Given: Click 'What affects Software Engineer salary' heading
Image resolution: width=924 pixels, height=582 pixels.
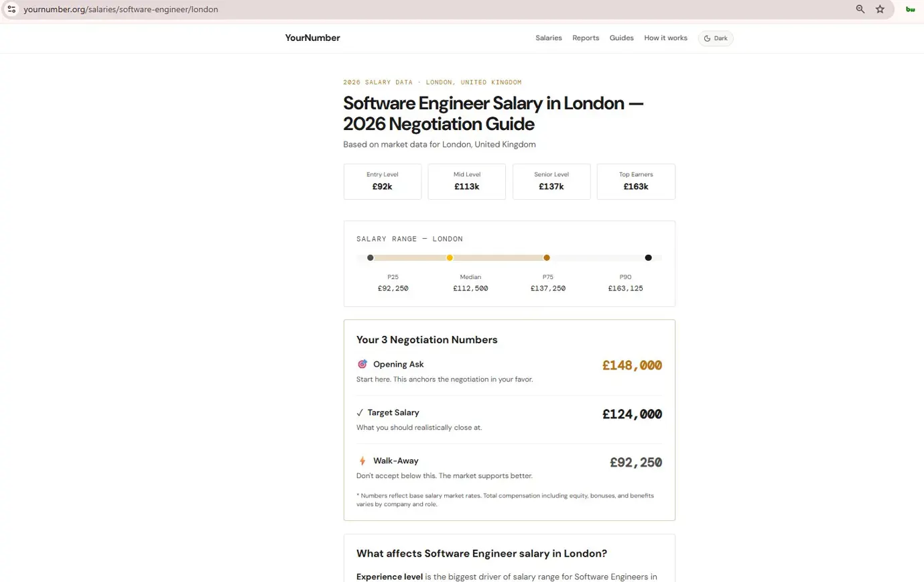Looking at the screenshot, I should point(482,554).
